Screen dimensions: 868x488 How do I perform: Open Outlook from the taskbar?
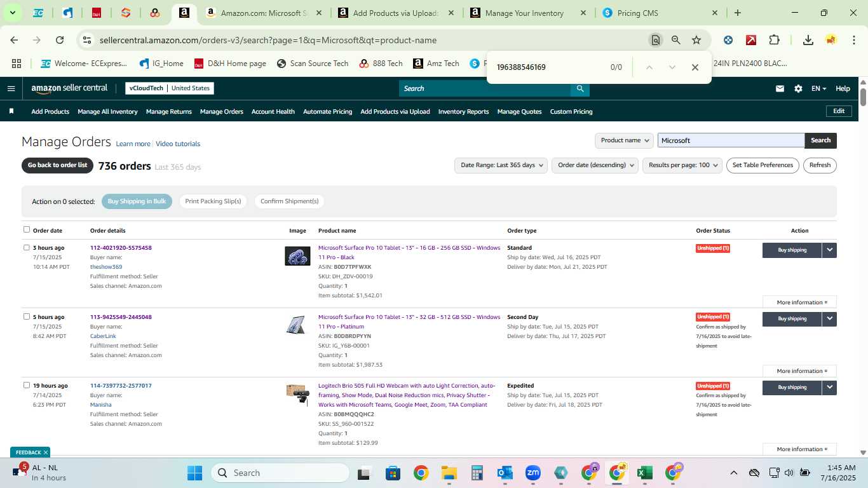(505, 473)
